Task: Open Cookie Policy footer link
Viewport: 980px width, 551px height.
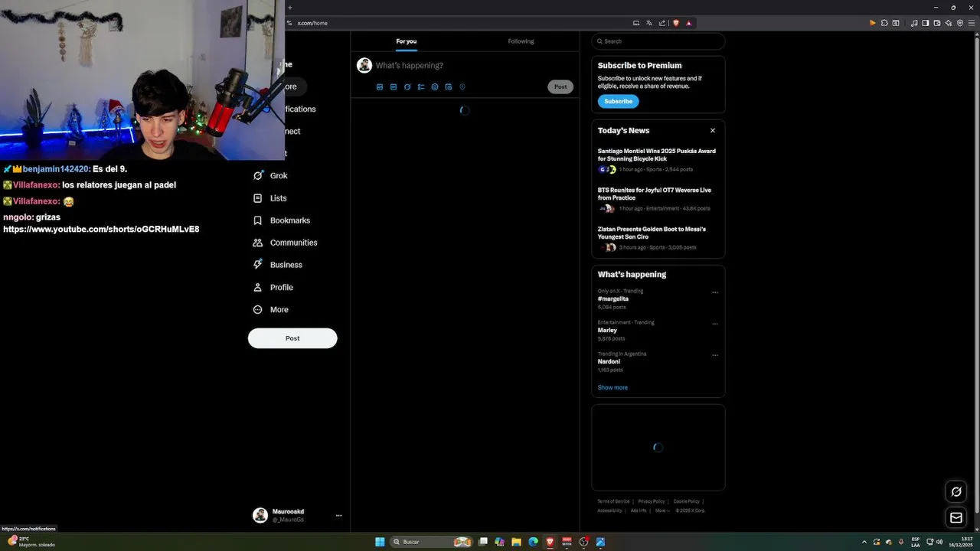Action: pos(687,501)
